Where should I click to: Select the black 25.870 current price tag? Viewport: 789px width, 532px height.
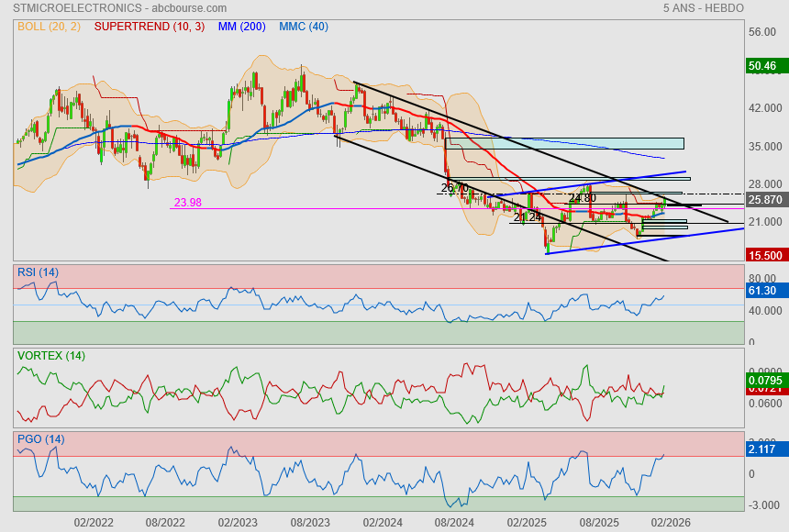point(764,200)
